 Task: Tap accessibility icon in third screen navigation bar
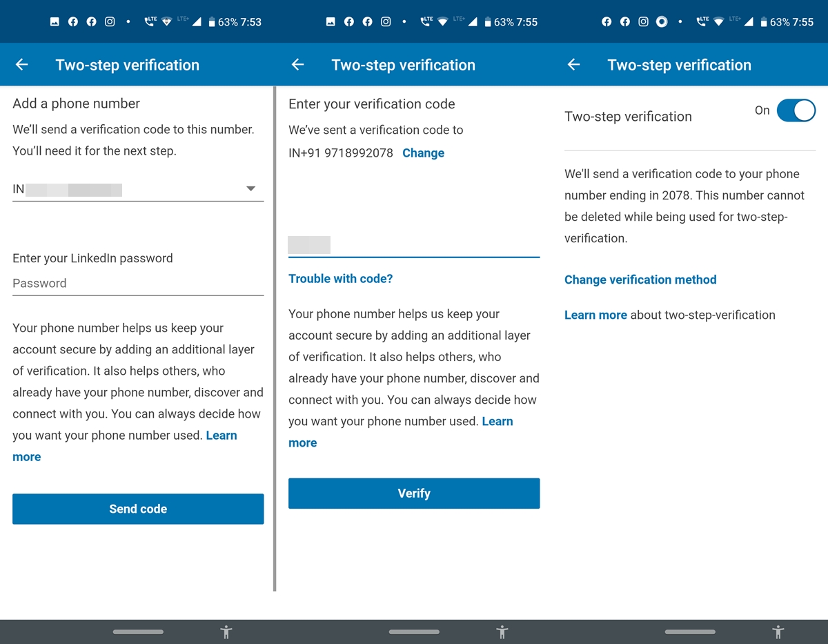click(x=778, y=632)
